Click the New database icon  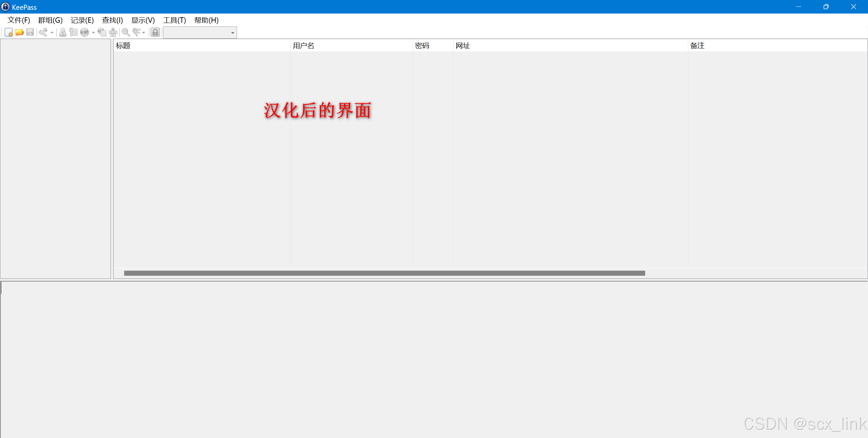coord(8,33)
